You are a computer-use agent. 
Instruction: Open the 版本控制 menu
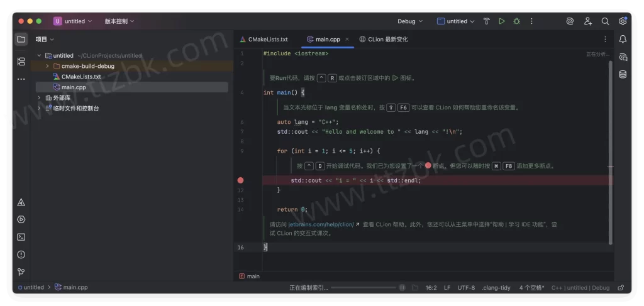point(119,21)
